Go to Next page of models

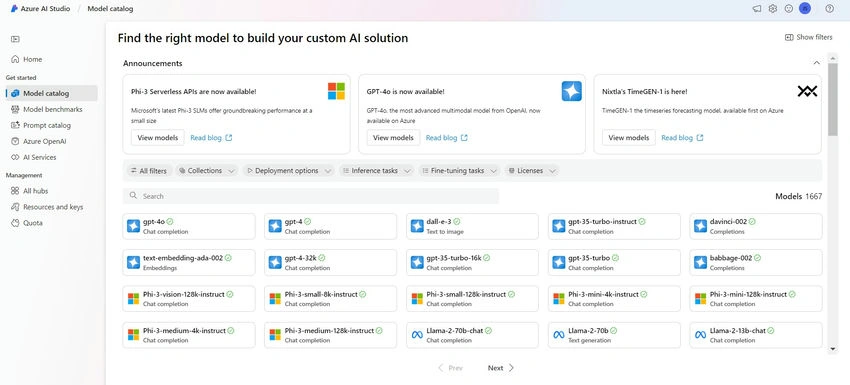(x=501, y=368)
